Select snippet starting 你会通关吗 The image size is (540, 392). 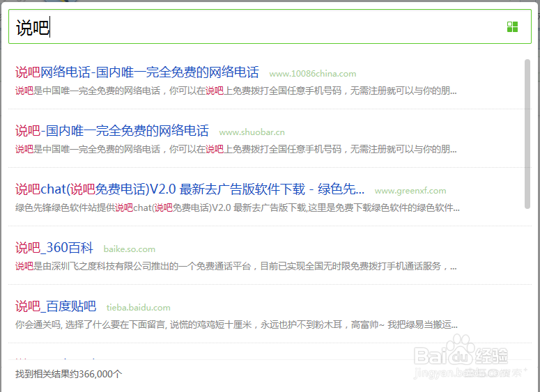(x=236, y=325)
